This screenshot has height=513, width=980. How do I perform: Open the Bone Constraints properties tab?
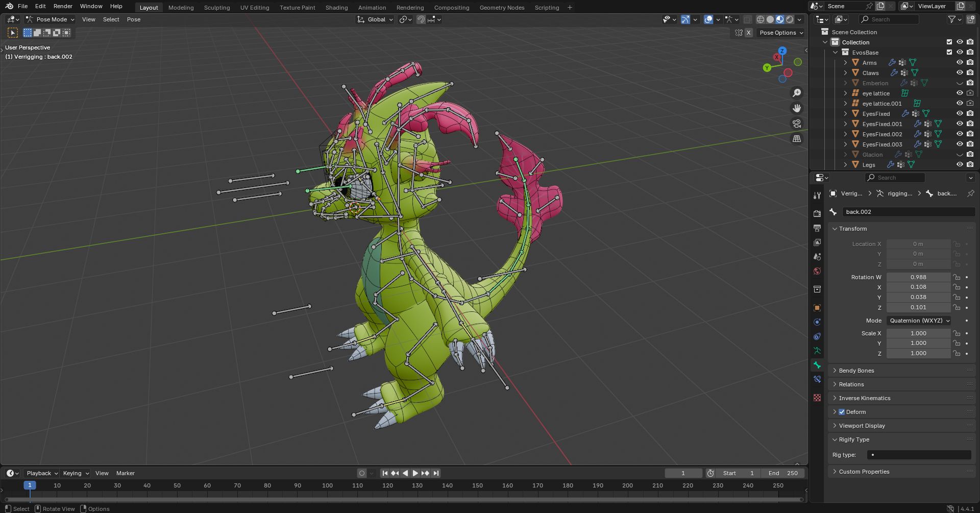pos(817,379)
